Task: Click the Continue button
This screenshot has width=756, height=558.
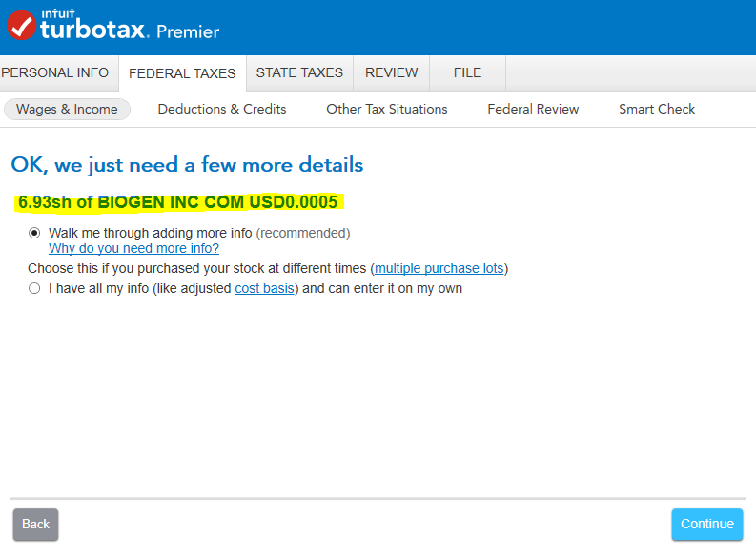Action: [706, 525]
